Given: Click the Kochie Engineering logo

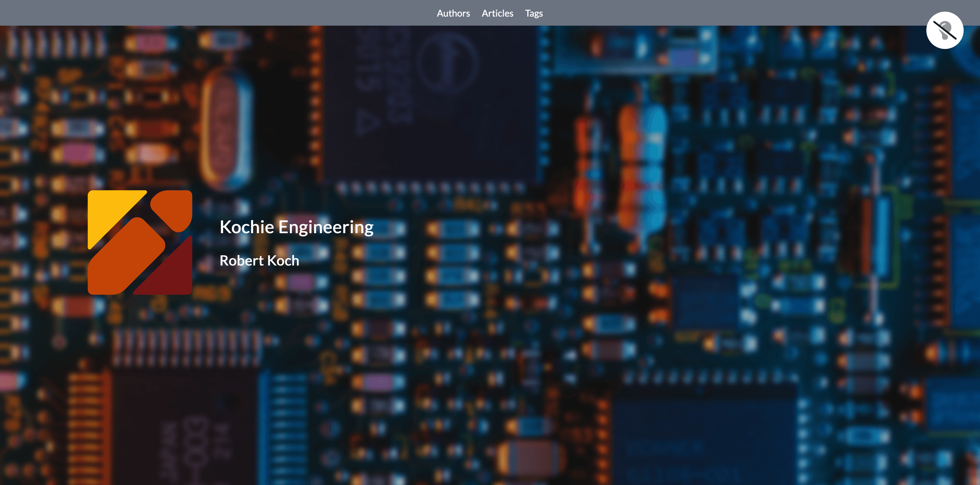Looking at the screenshot, I should coord(140,242).
